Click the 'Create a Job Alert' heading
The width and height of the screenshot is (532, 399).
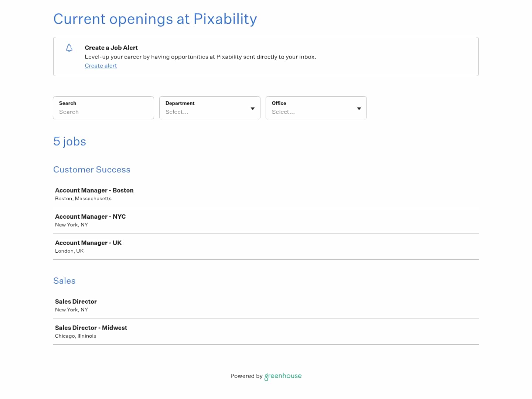pyautogui.click(x=111, y=48)
